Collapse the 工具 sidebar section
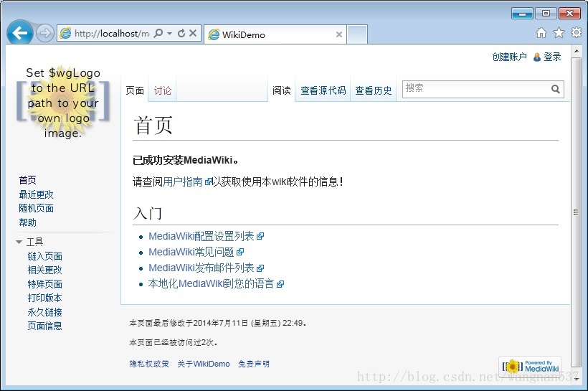588x391 pixels. click(x=19, y=242)
